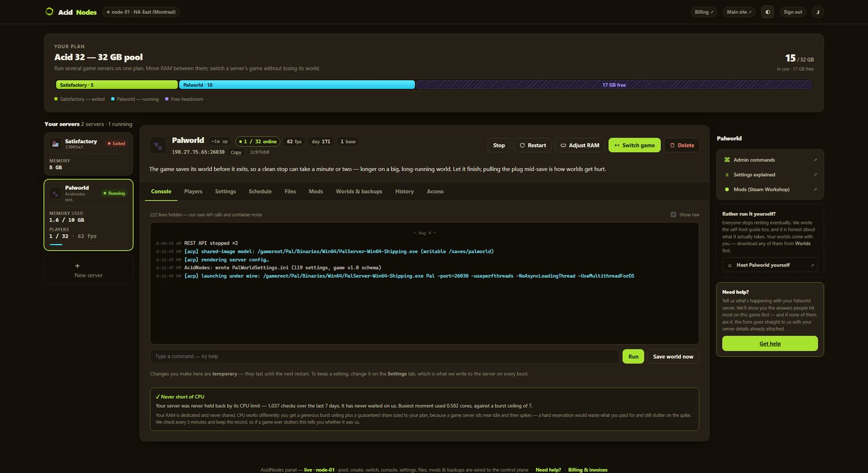This screenshot has height=473, width=868.
Task: Click the Run command button
Action: tap(633, 356)
